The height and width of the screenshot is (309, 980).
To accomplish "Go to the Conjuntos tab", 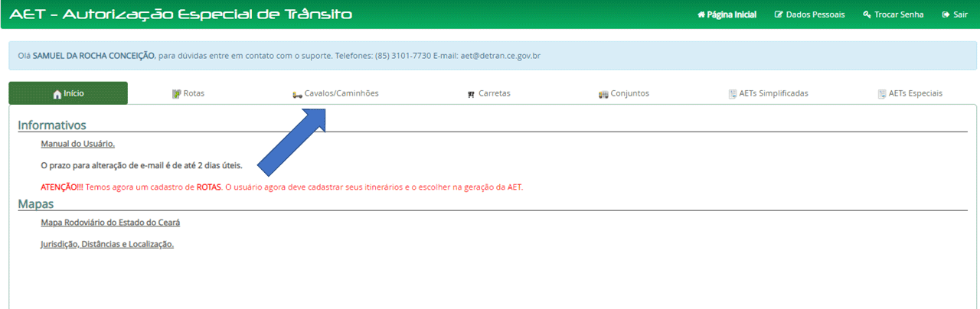I will [629, 93].
